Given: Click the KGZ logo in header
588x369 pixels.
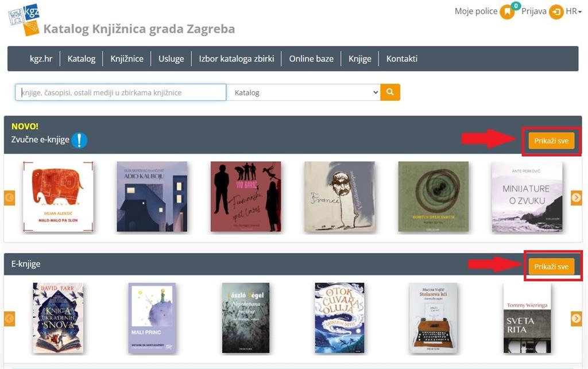Looking at the screenshot, I should [x=24, y=19].
